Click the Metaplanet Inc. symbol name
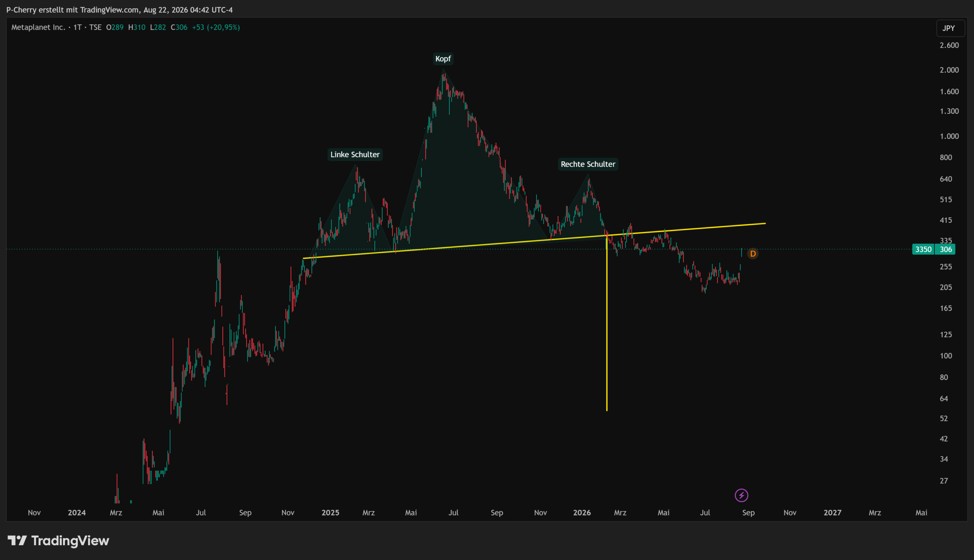Viewport: 974px width, 560px height. [38, 27]
